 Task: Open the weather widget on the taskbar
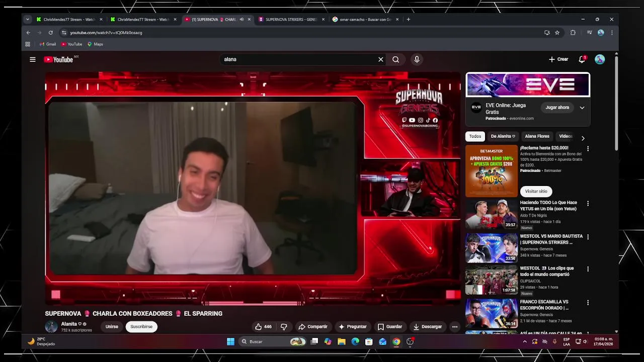tap(41, 341)
